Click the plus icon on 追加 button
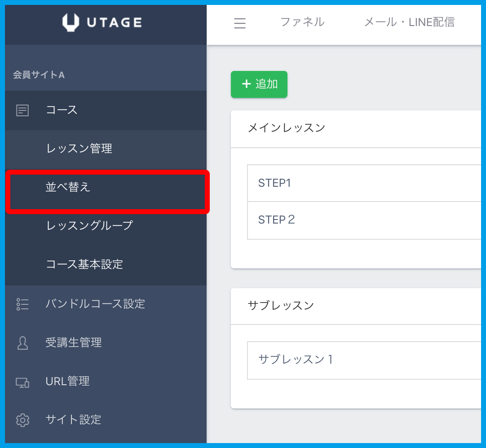 [x=246, y=84]
